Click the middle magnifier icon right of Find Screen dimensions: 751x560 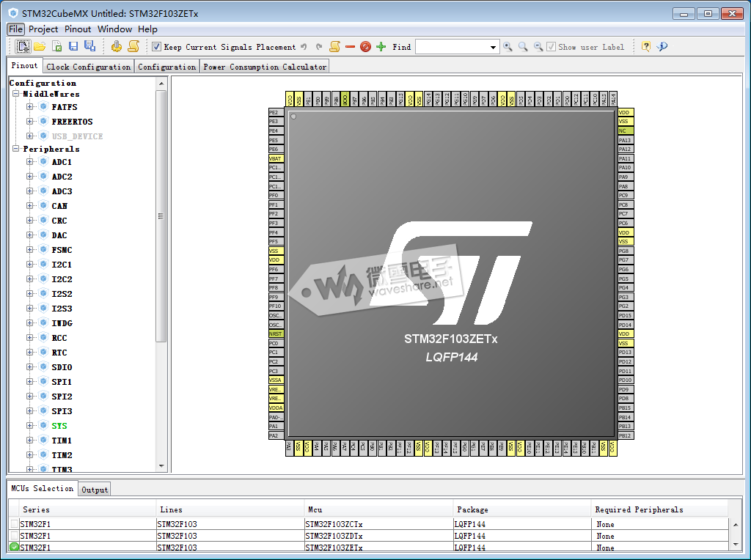pyautogui.click(x=523, y=46)
